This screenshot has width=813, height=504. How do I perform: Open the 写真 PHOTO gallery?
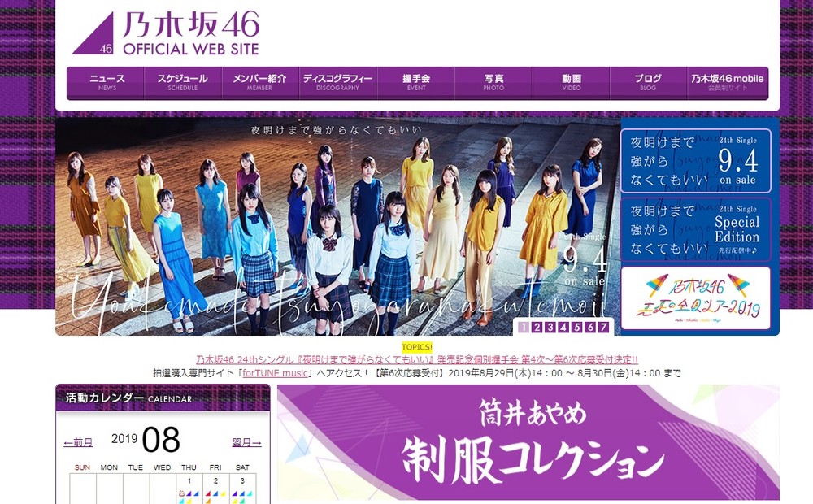[493, 80]
